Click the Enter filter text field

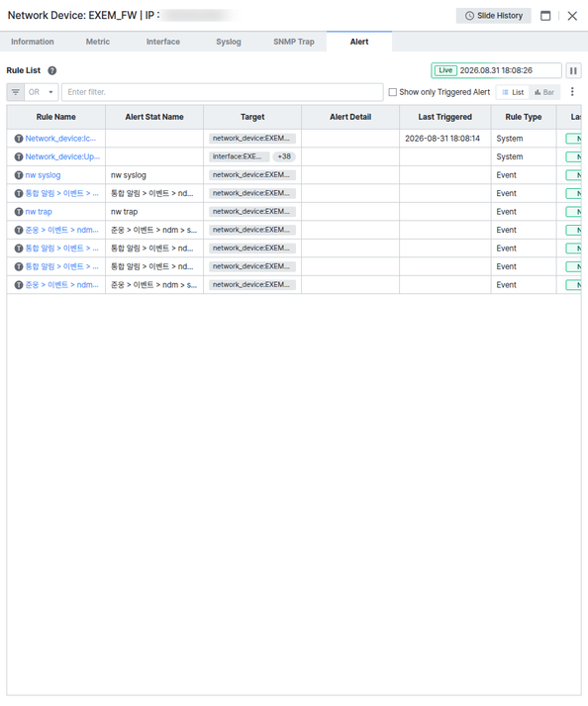(x=223, y=92)
